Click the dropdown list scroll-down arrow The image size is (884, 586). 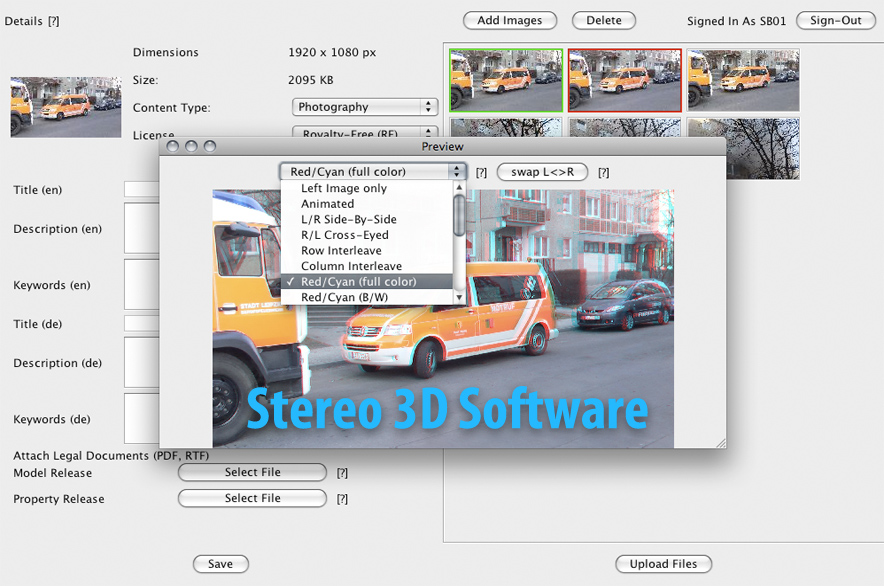tap(459, 297)
